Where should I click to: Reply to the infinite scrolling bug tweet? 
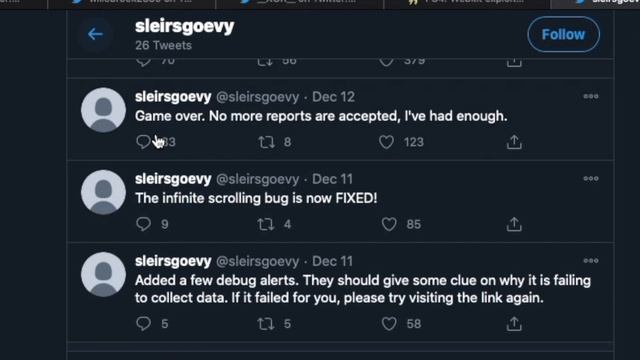pos(143,224)
